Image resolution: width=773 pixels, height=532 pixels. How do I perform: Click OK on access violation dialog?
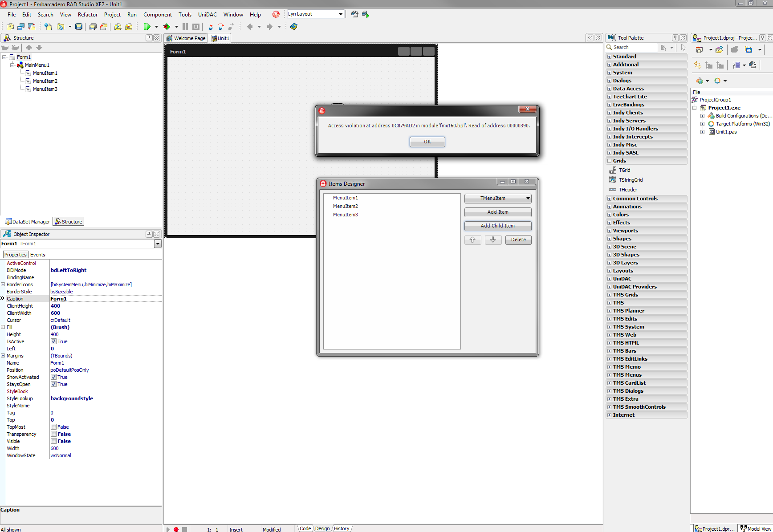click(x=427, y=142)
